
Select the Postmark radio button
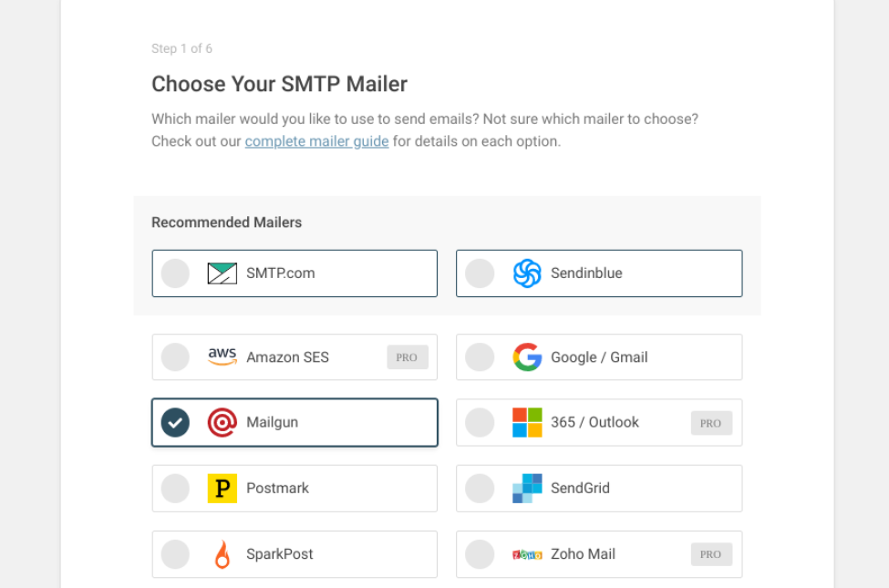(175, 489)
